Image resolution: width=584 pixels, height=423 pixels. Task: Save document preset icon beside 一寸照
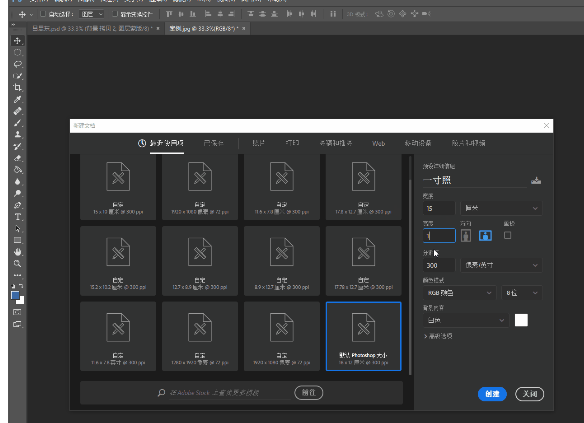[536, 181]
